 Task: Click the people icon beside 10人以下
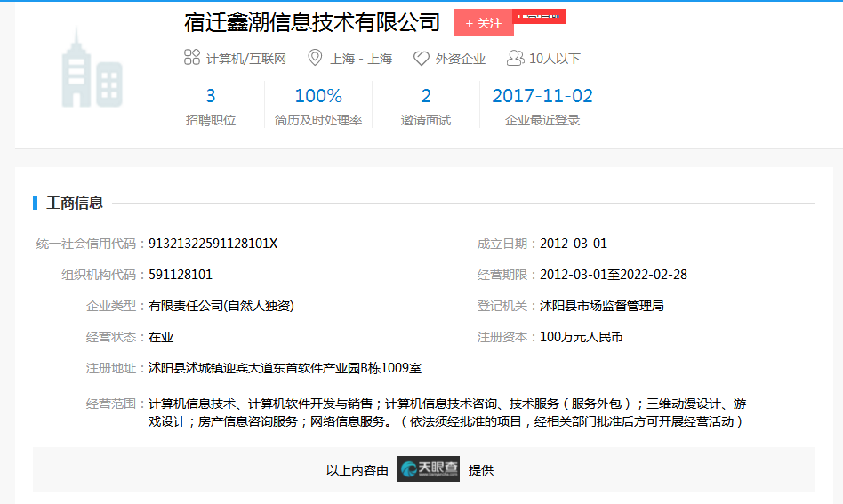[515, 59]
